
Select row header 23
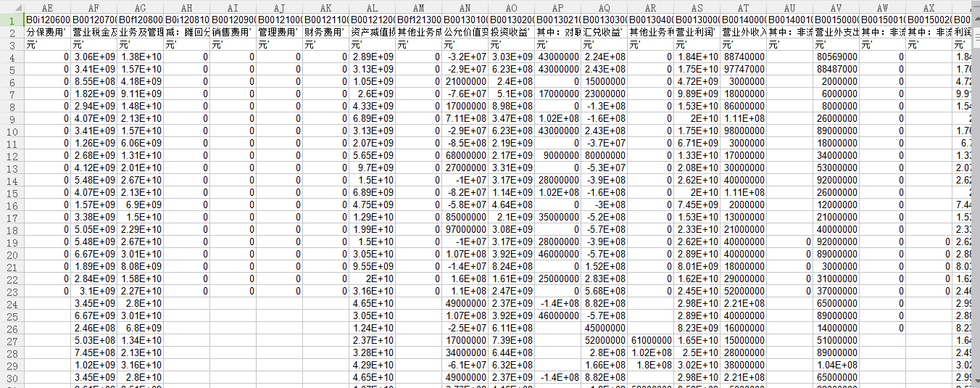point(12,291)
